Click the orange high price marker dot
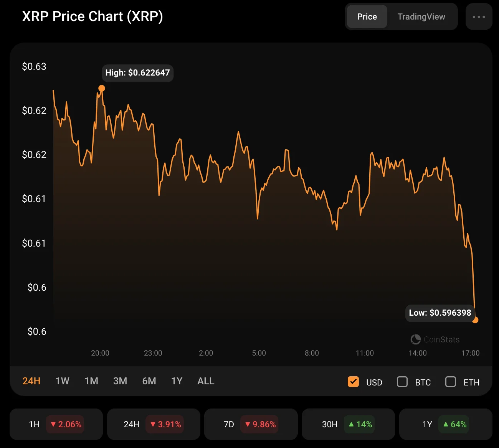This screenshot has height=448, width=499. 102,89
